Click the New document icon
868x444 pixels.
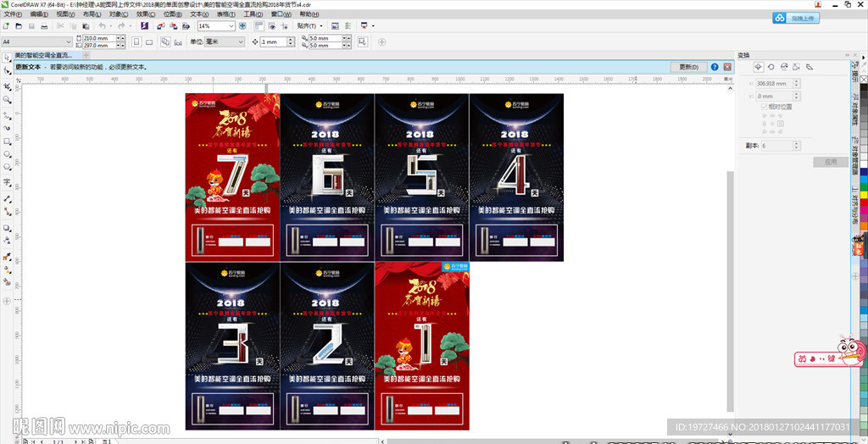click(6, 25)
